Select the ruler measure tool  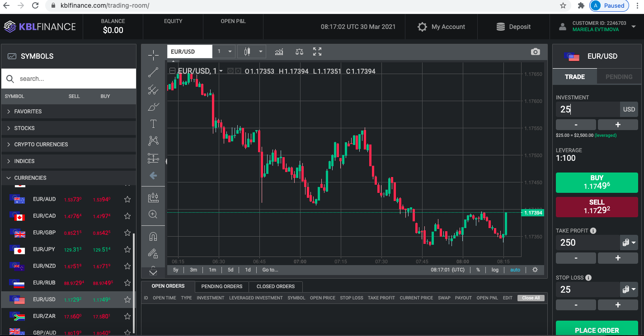click(153, 197)
